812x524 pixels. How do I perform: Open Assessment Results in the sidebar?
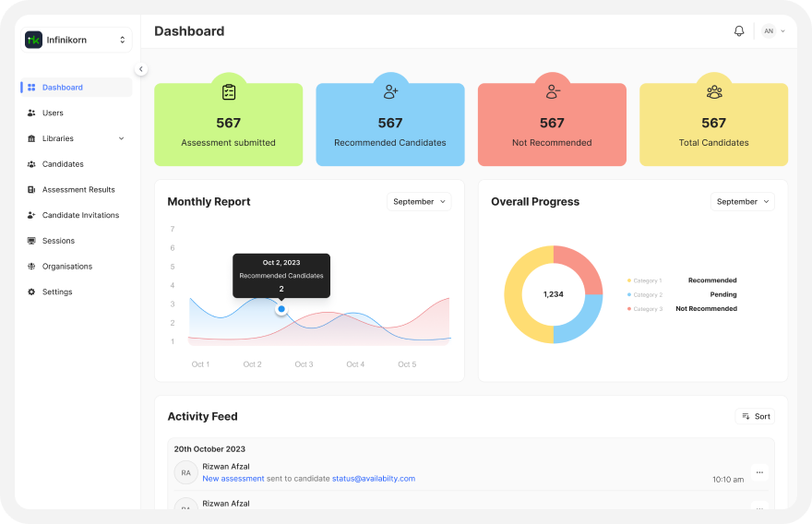click(x=78, y=189)
